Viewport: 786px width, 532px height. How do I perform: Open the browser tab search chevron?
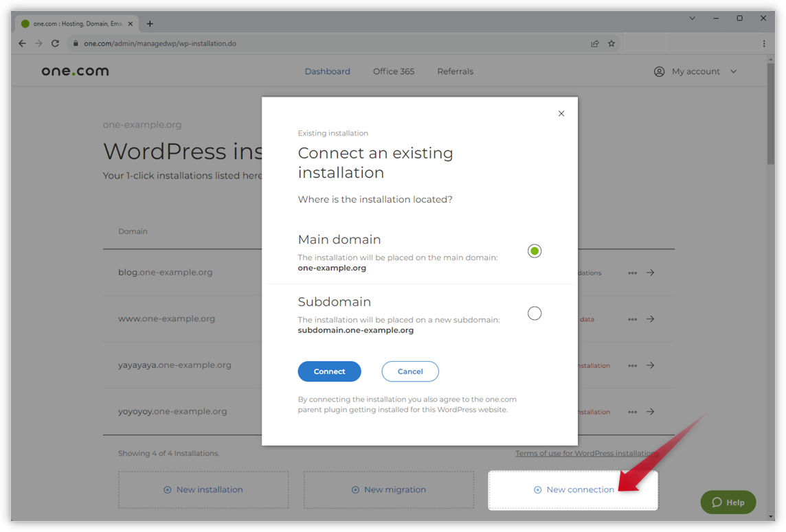(692, 18)
